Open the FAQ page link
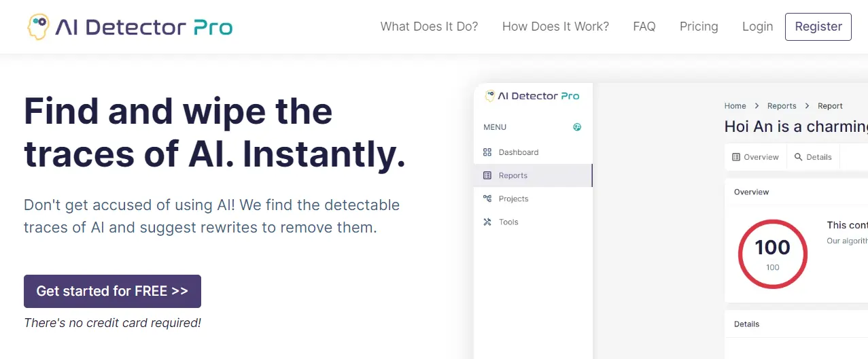 click(644, 27)
